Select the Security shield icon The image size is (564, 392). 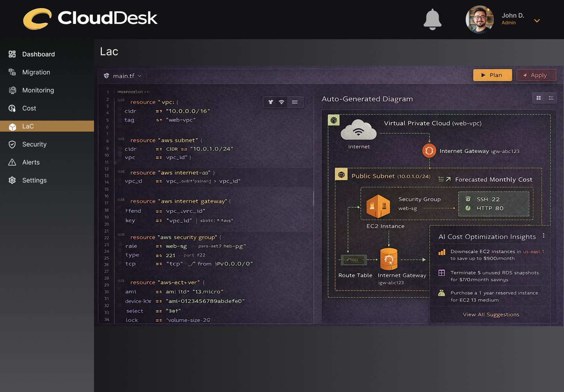pyautogui.click(x=13, y=144)
